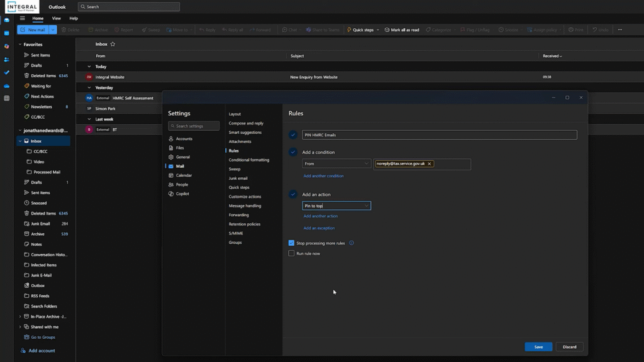
Task: Add Inbox to favorites with the star icon
Action: point(113,44)
